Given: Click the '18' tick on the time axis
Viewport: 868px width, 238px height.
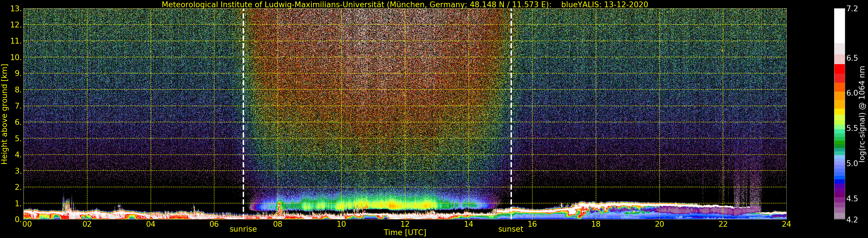Looking at the screenshot, I should 596,224.
